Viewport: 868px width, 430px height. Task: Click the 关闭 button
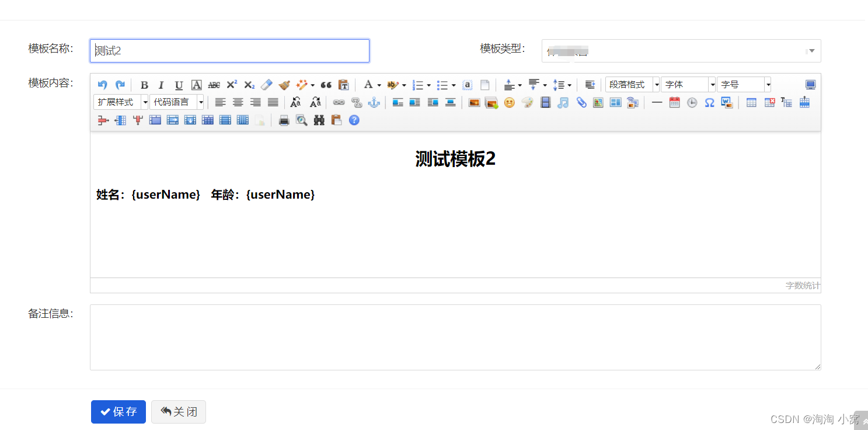tap(179, 412)
